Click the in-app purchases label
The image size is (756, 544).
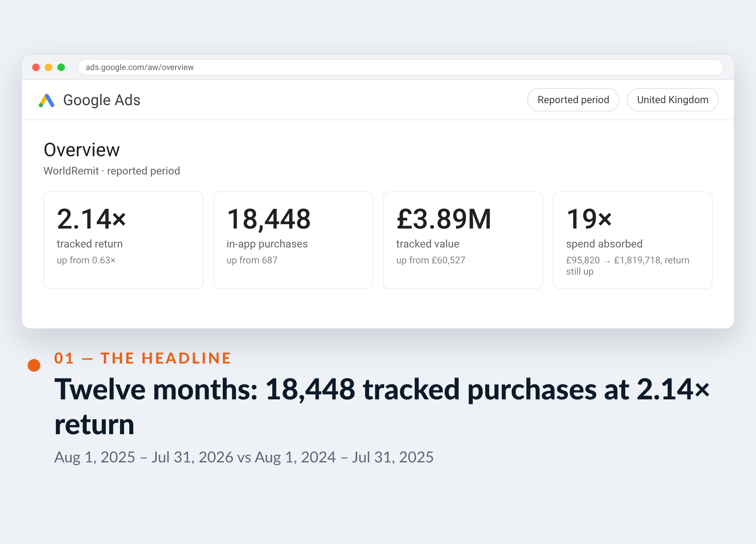coord(267,244)
